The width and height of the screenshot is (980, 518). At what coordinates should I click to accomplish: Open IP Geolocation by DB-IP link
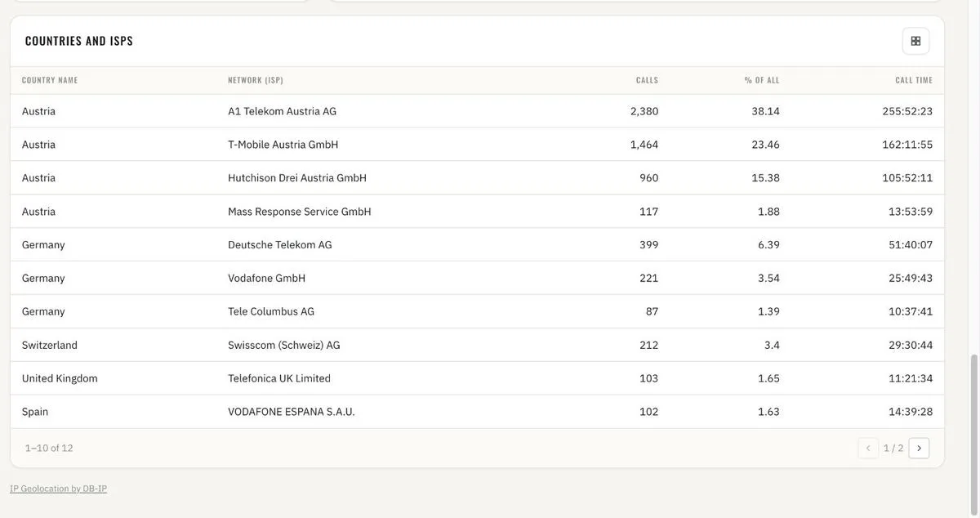(x=58, y=489)
